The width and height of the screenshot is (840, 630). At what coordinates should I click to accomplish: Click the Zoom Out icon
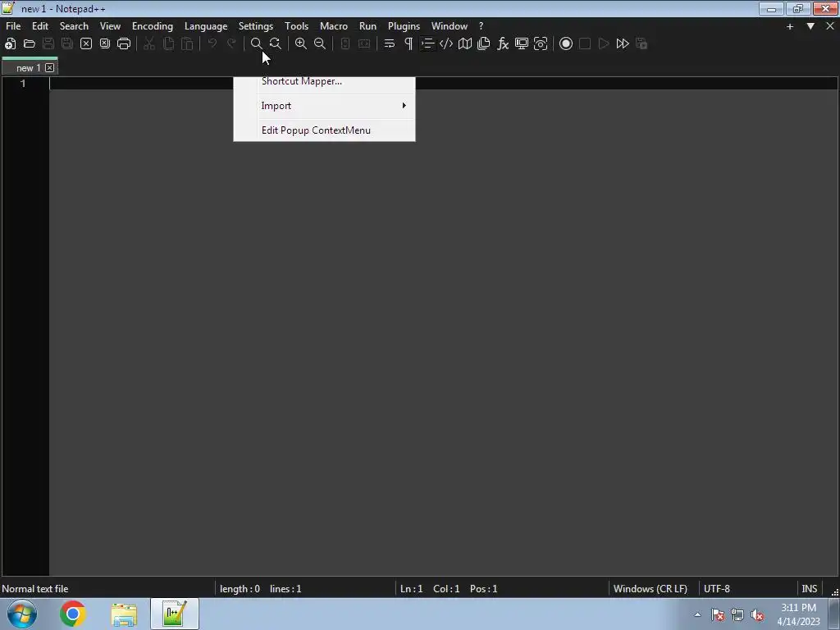click(x=320, y=44)
